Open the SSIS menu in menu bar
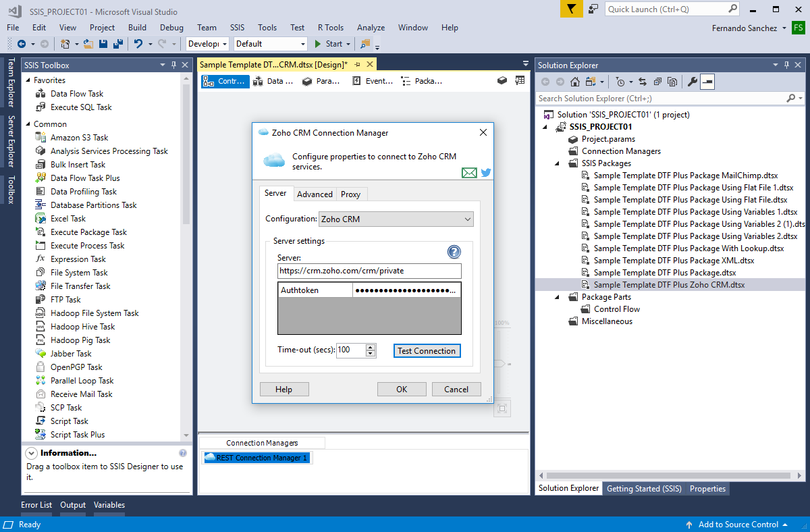The height and width of the screenshot is (532, 810). click(237, 28)
